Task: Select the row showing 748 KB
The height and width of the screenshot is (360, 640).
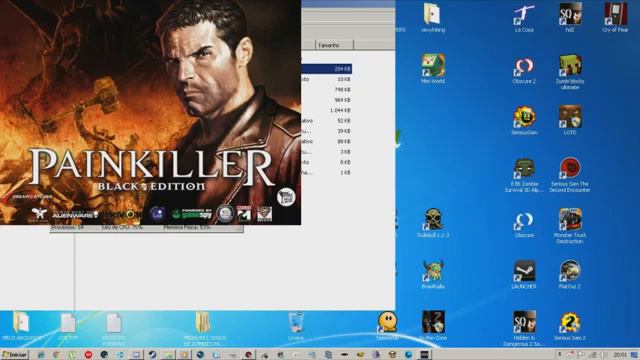Action: pyautogui.click(x=326, y=90)
